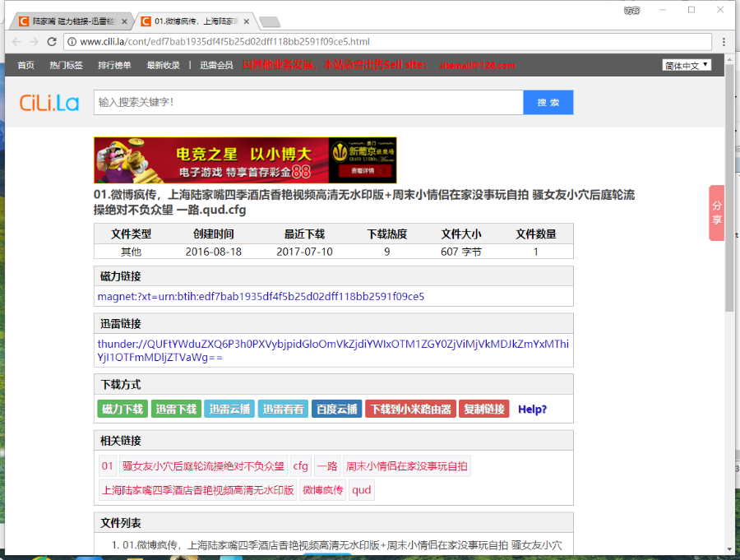
Task: Expand the 简体中文 language dropdown
Action: click(687, 65)
